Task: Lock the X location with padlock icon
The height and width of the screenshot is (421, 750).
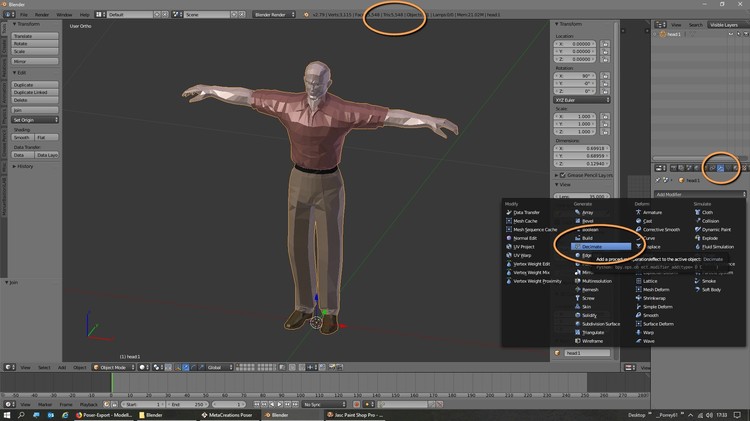Action: (x=605, y=45)
